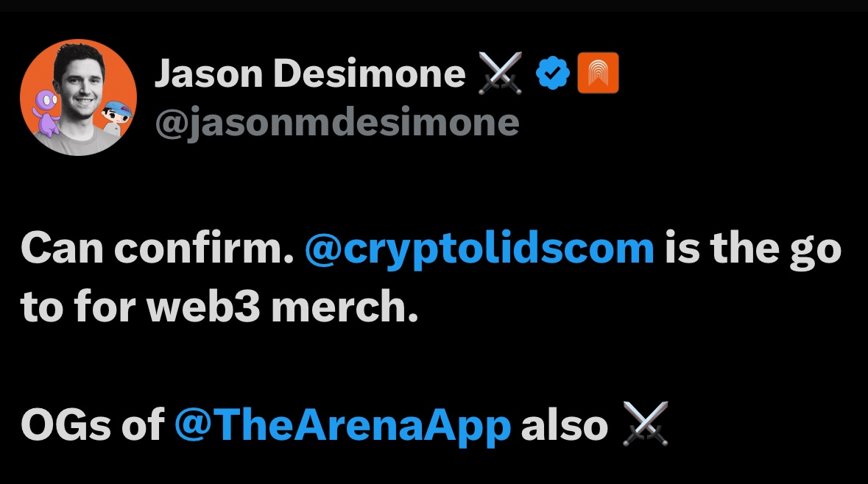Click the crossed swords emoji ending the tweet
868x484 pixels.
point(645,425)
